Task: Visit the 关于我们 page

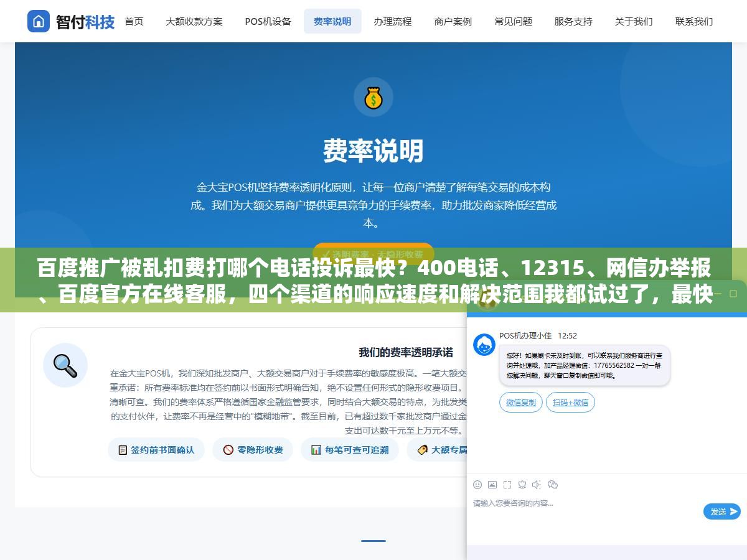Action: [x=634, y=21]
